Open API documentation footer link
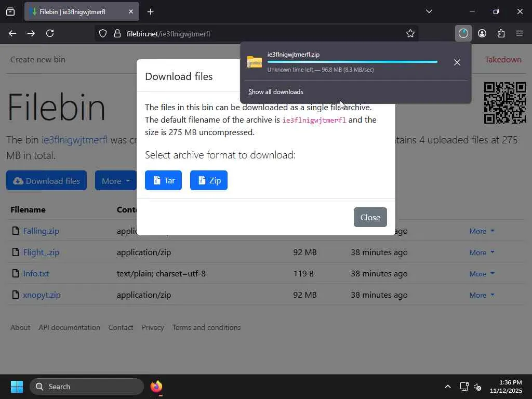This screenshot has width=532, height=399. (69, 327)
